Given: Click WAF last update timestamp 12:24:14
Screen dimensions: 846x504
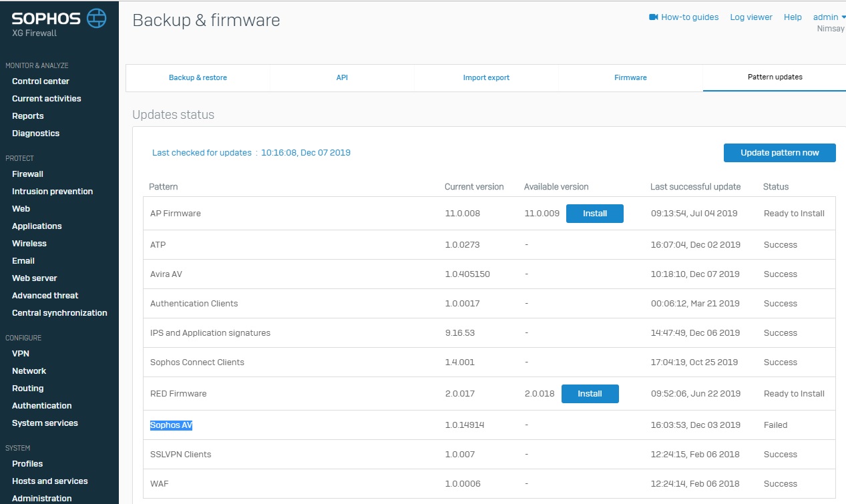Looking at the screenshot, I should coord(695,484).
